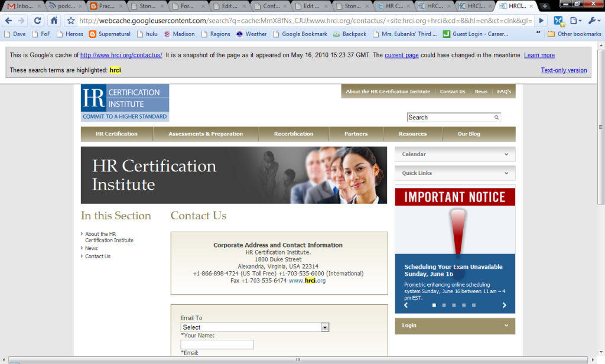This screenshot has width=605, height=364.
Task: Expand the Login panel
Action: click(455, 326)
